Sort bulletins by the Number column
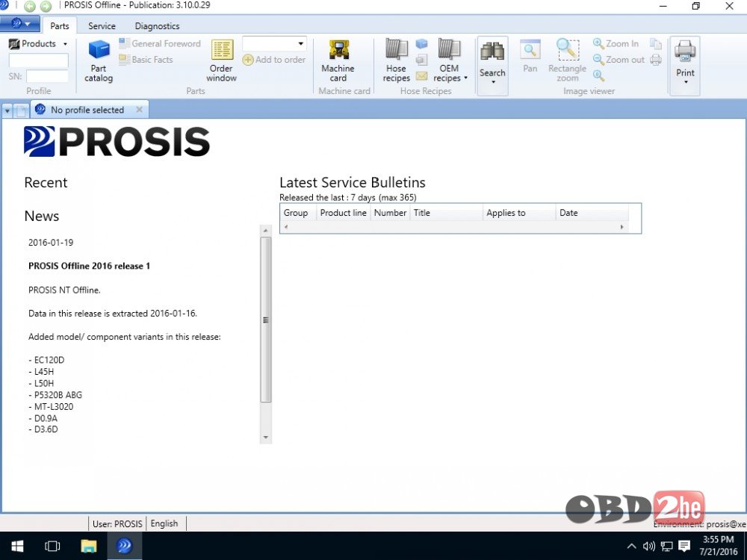747x560 pixels. [x=390, y=213]
